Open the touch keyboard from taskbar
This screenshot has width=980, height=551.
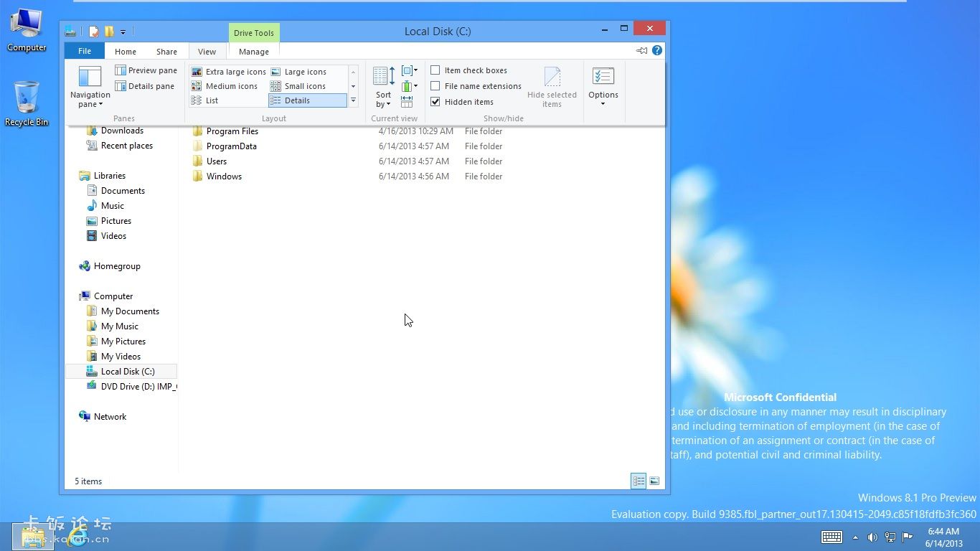831,537
